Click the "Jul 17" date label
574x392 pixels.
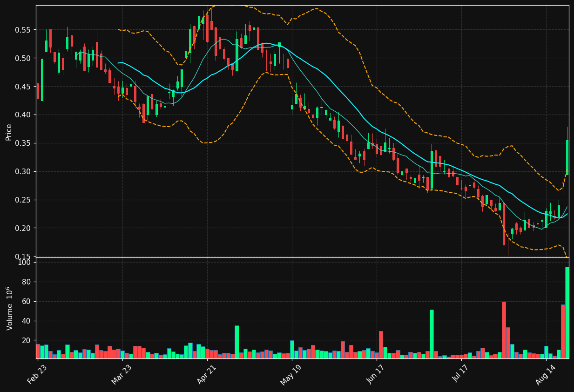461,375
